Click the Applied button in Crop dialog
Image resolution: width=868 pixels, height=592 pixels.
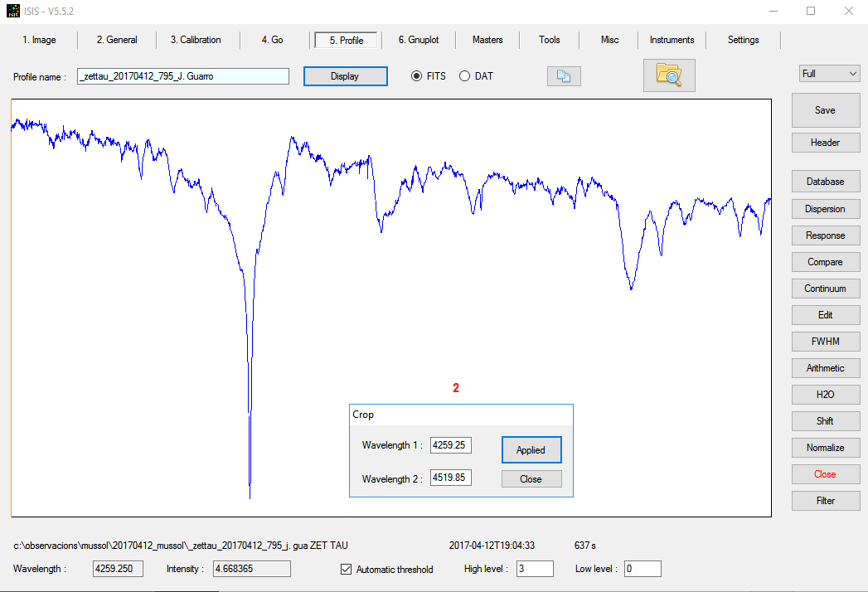531,450
